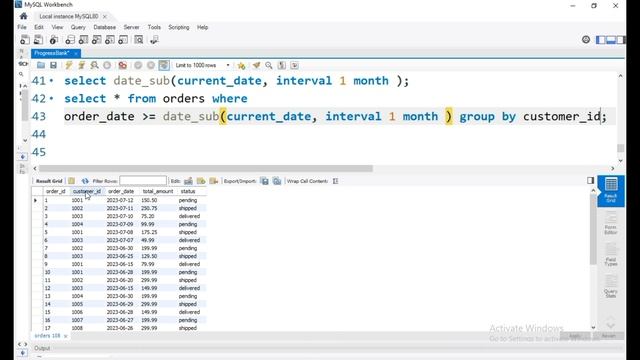This screenshot has width=640, height=360.
Task: Open the Query menu
Action: coord(78,27)
